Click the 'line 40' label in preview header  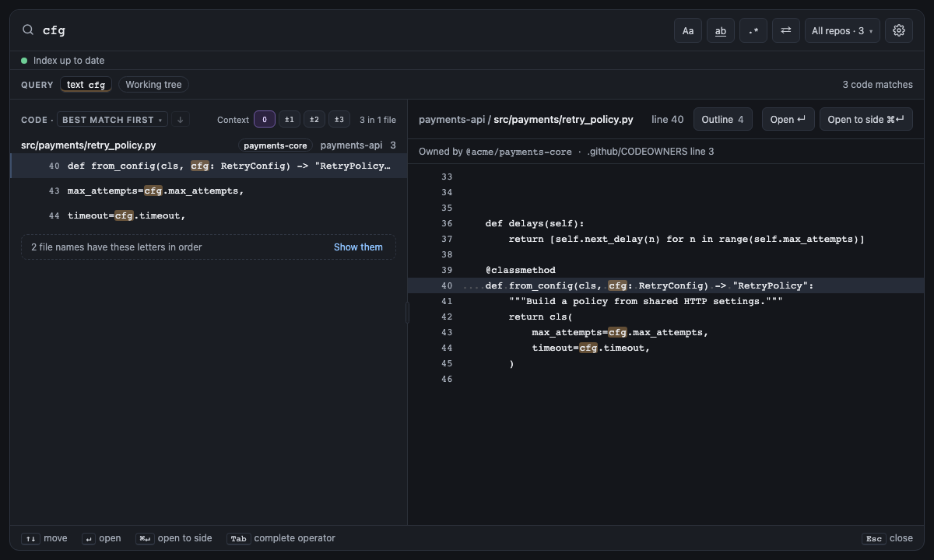(x=667, y=120)
